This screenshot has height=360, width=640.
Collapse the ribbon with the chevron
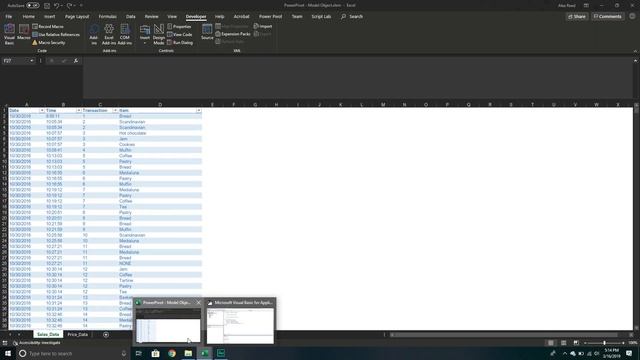[x=635, y=51]
